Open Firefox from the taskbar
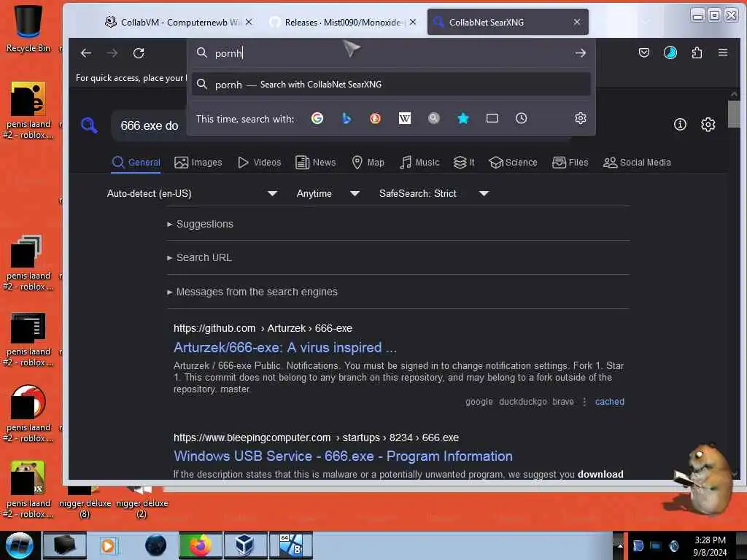The height and width of the screenshot is (560, 747). [x=200, y=545]
